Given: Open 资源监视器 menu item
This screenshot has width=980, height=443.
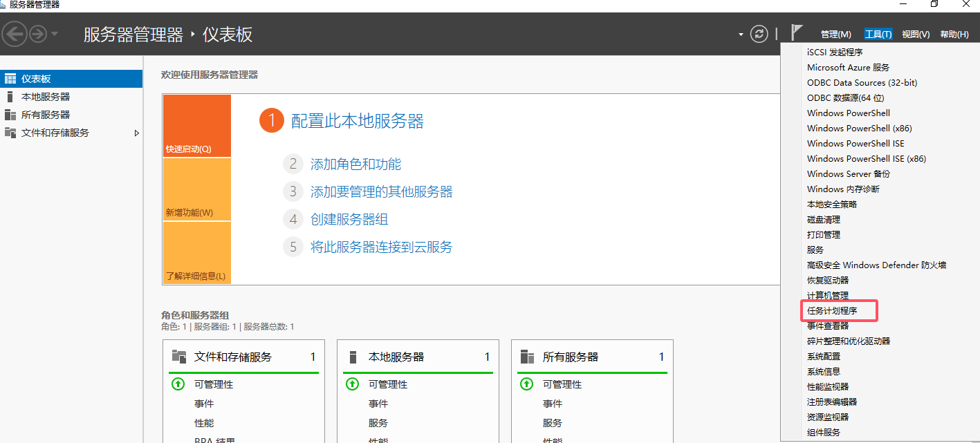Looking at the screenshot, I should (x=828, y=417).
